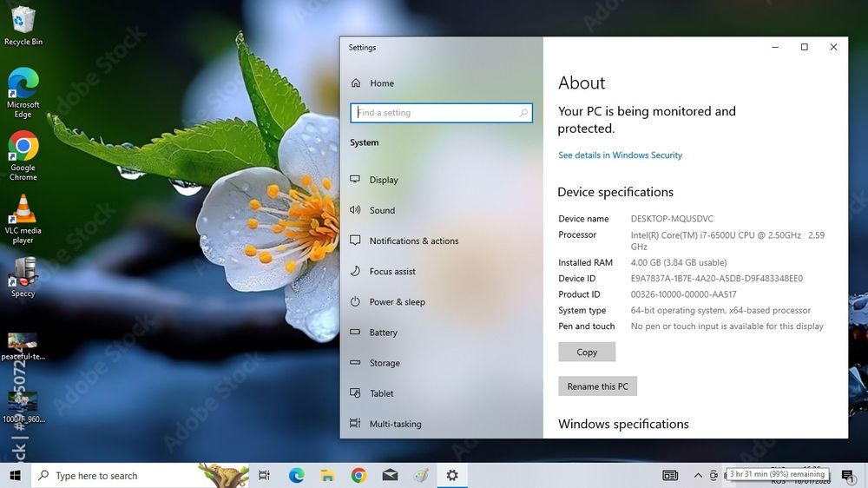Open Tablet settings
The image size is (868, 488).
pyautogui.click(x=381, y=393)
